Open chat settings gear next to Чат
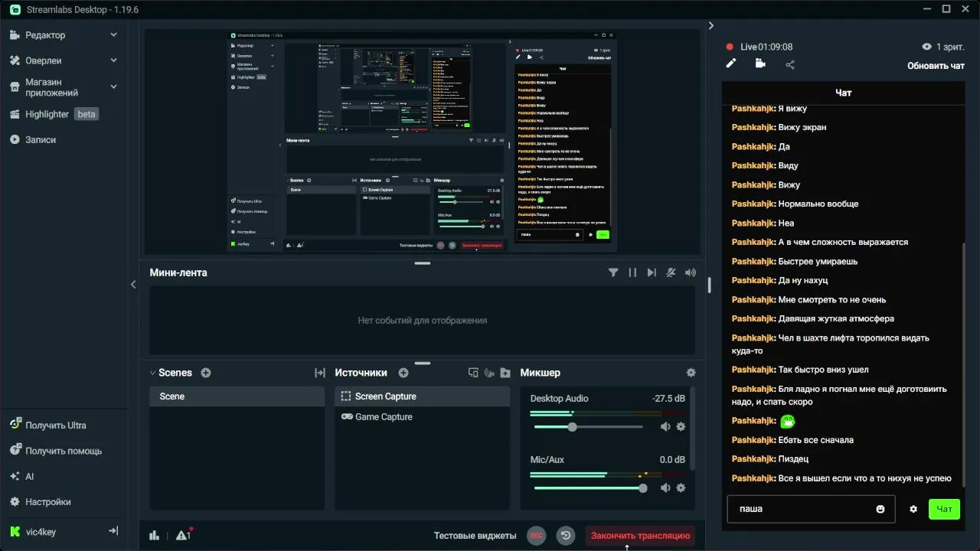Screen dimensions: 980x551 913,509
